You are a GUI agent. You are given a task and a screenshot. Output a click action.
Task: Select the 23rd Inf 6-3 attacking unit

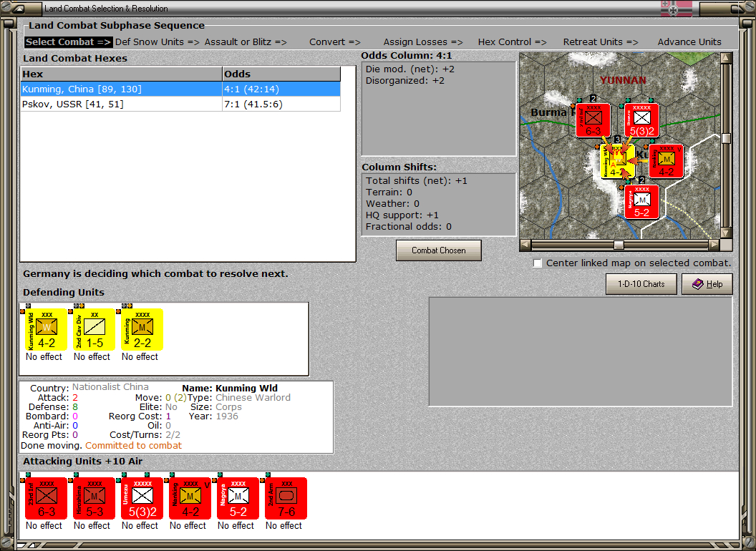pos(46,499)
